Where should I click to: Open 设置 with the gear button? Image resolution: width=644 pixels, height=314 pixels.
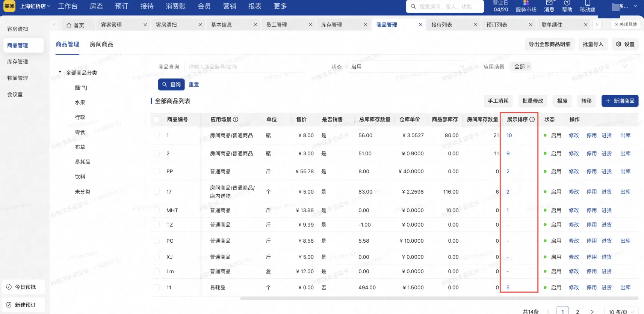(625, 44)
